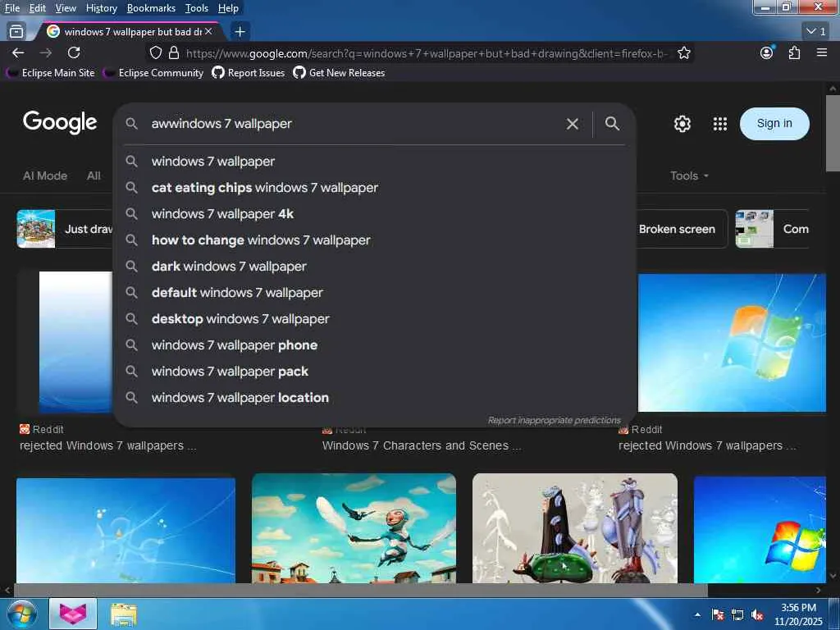Image resolution: width=840 pixels, height=630 pixels.
Task: Click the Sign in button
Action: tap(774, 124)
